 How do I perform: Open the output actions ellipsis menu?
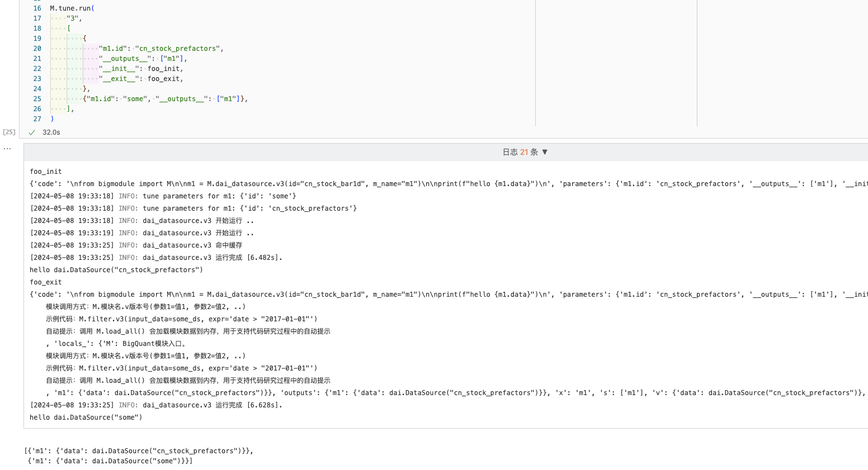click(x=7, y=149)
